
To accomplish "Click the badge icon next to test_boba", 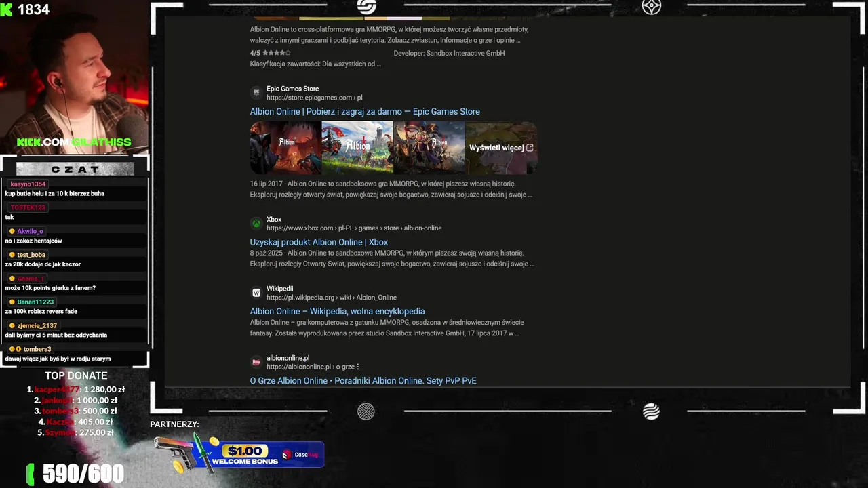I will (x=12, y=255).
